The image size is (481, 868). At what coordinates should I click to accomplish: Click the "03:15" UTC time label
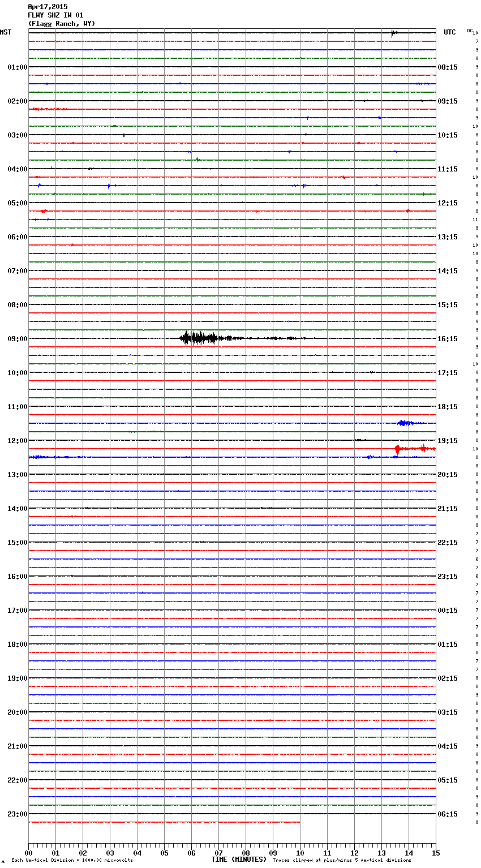[448, 712]
